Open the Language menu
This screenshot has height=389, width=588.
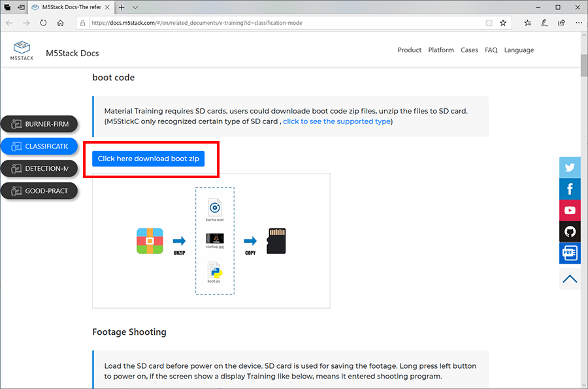coord(519,50)
